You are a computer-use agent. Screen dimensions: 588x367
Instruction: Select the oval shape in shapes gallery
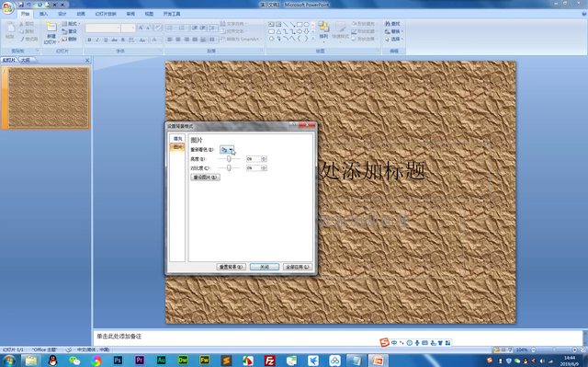[306, 25]
